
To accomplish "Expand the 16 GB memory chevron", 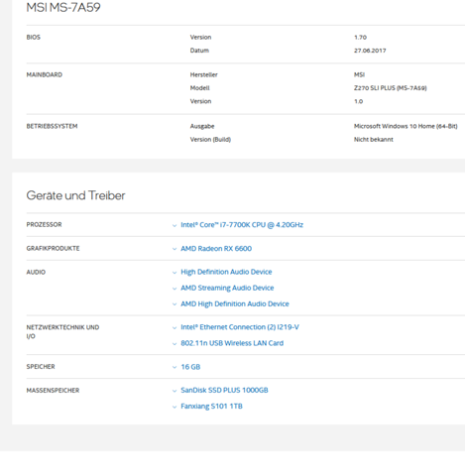I will [174, 367].
